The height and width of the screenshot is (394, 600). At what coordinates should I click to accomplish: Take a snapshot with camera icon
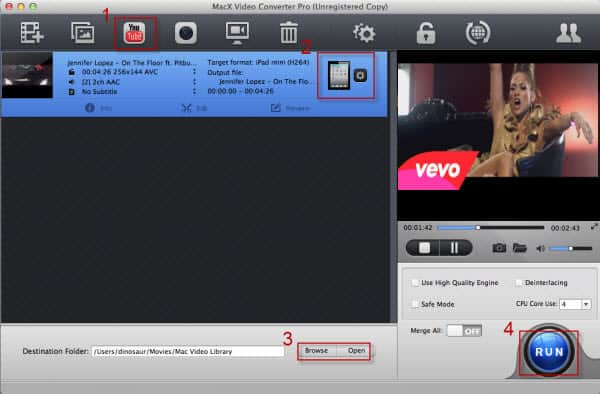click(x=499, y=248)
